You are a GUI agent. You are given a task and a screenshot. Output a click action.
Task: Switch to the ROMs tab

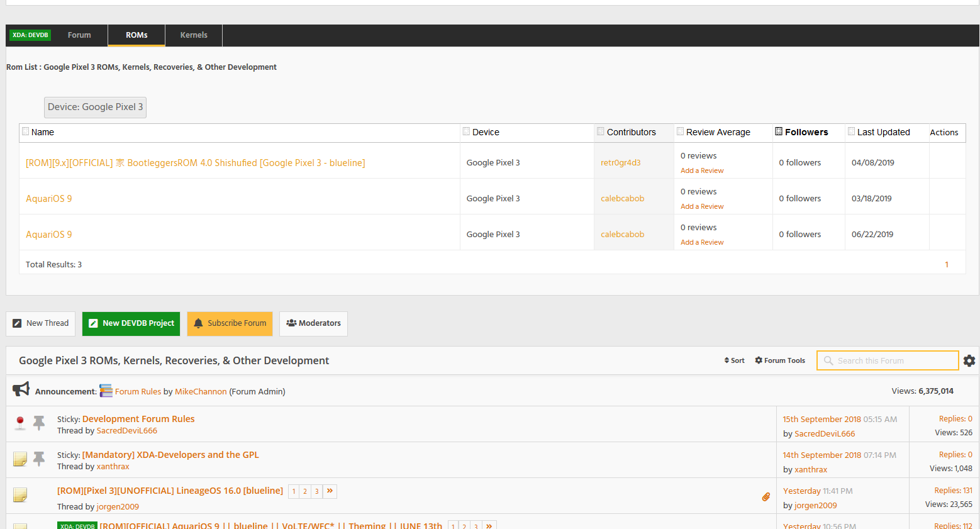coord(136,35)
